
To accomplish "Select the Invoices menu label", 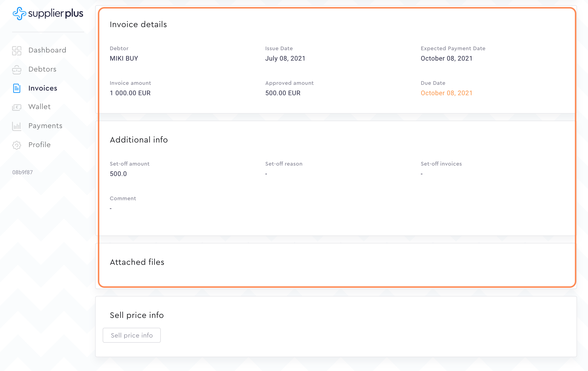I will 43,88.
